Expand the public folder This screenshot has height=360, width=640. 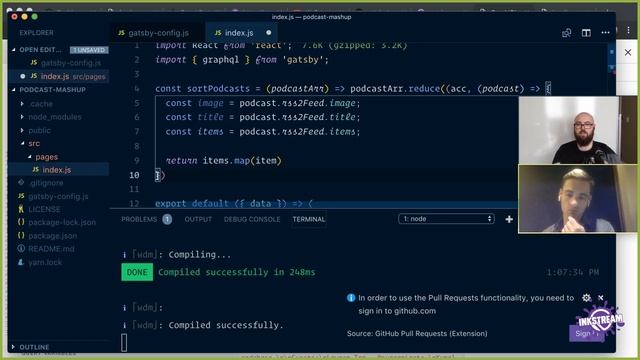[39, 131]
